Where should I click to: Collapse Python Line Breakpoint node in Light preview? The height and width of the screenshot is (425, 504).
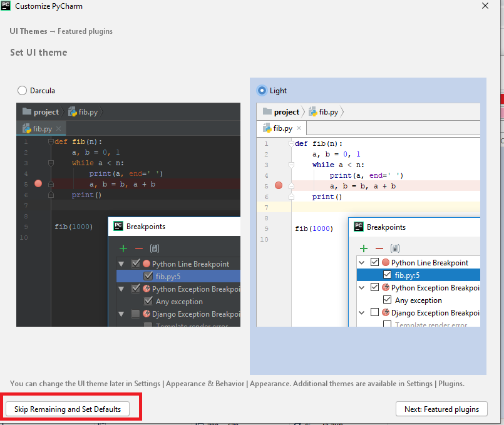click(362, 263)
